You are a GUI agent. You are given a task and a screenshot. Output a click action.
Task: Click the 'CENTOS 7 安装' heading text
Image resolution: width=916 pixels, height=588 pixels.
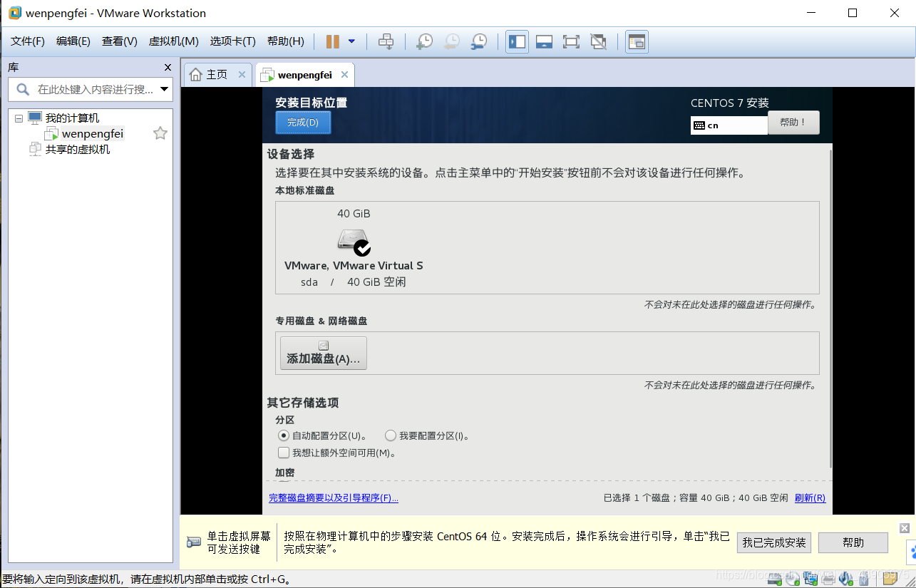pyautogui.click(x=730, y=103)
